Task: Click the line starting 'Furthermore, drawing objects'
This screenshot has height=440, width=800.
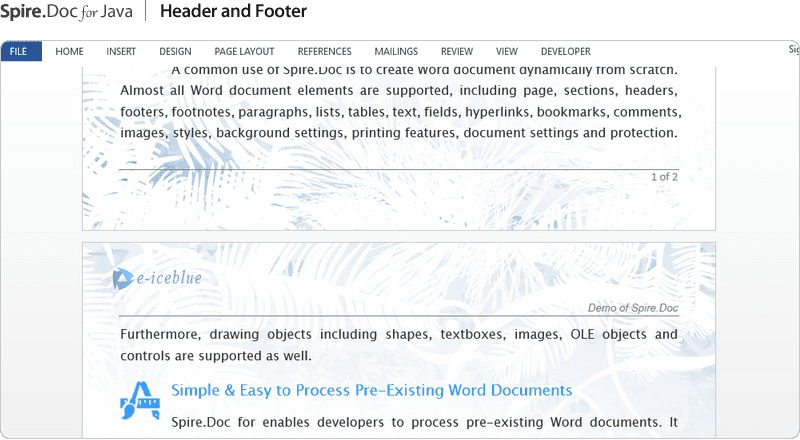Action: coord(399,334)
